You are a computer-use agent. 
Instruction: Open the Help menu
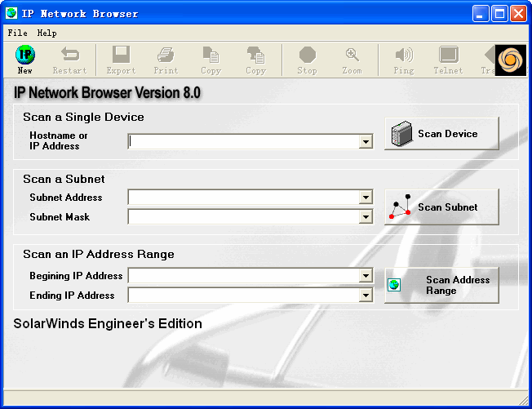(x=47, y=33)
